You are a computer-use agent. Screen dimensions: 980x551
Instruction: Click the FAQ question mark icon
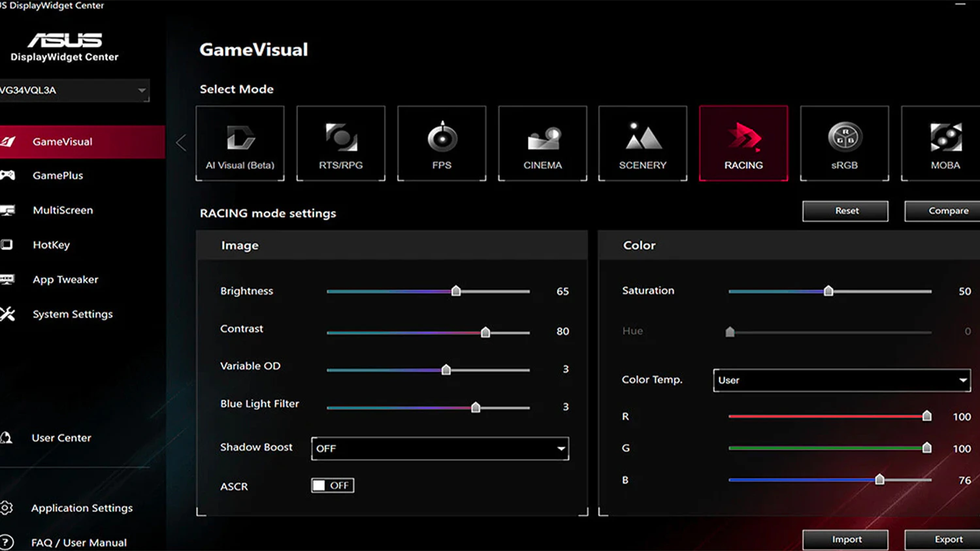point(7,542)
